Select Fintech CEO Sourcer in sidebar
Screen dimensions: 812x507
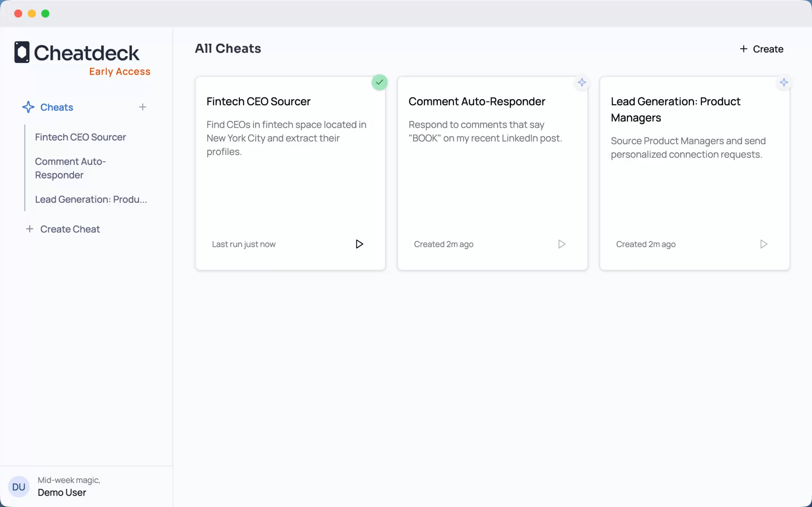click(x=80, y=137)
